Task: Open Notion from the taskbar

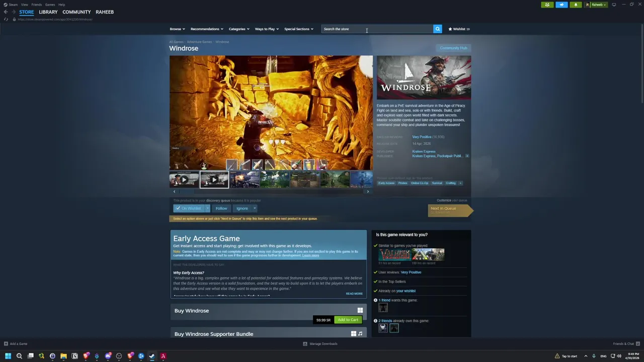Action: 74,356
